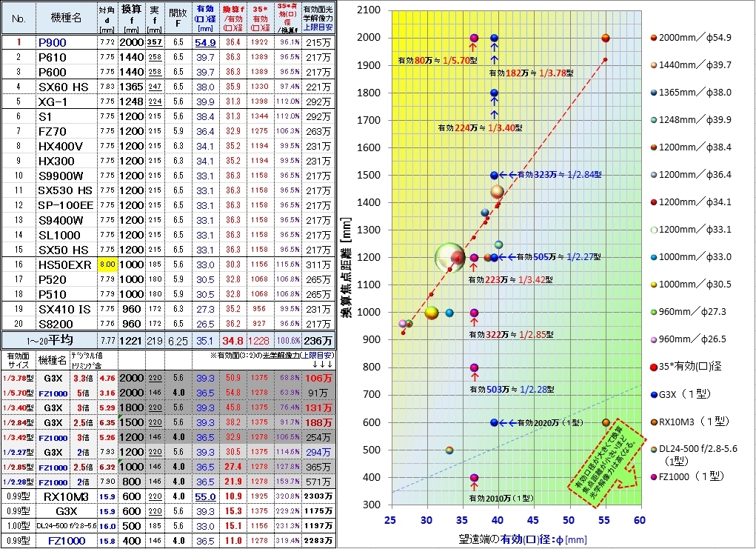Click the yellow sphere data point at 1000mm
Viewport: 756px width, 549px height.
tap(432, 313)
